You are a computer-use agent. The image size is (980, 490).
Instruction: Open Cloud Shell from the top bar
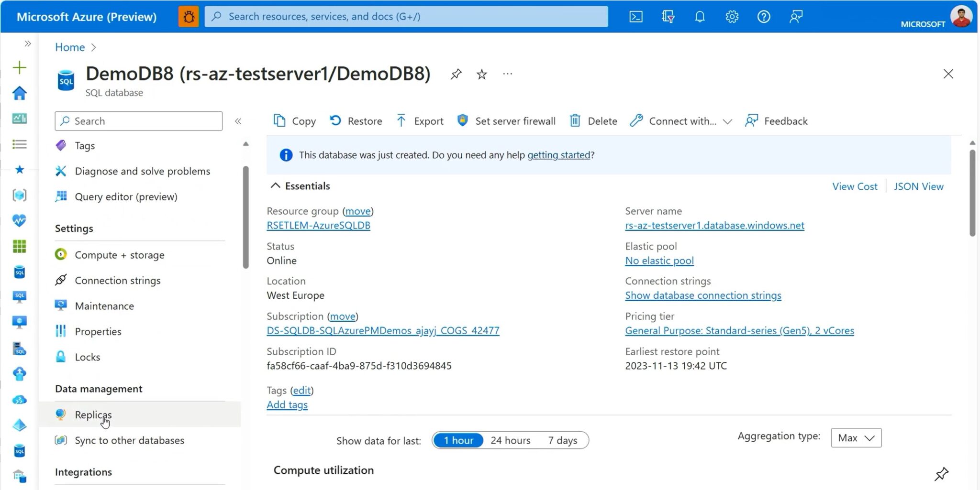click(636, 16)
